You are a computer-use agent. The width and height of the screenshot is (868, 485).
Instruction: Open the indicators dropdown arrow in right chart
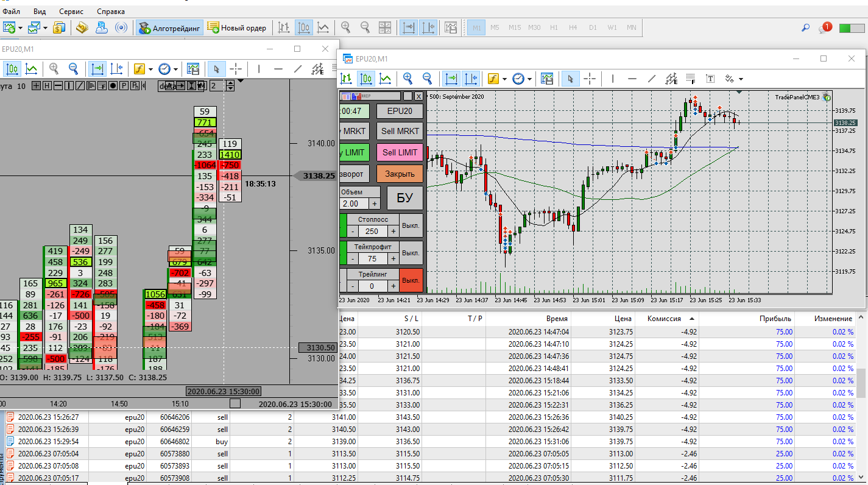point(505,79)
